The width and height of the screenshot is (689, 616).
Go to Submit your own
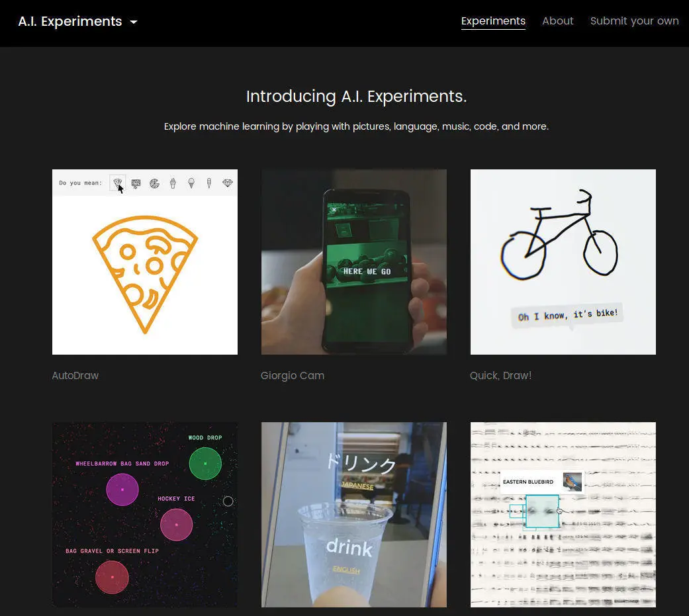(634, 21)
